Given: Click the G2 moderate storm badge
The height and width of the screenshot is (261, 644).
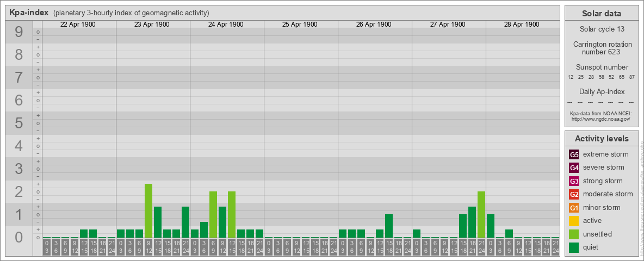Looking at the screenshot, I should point(574,194).
